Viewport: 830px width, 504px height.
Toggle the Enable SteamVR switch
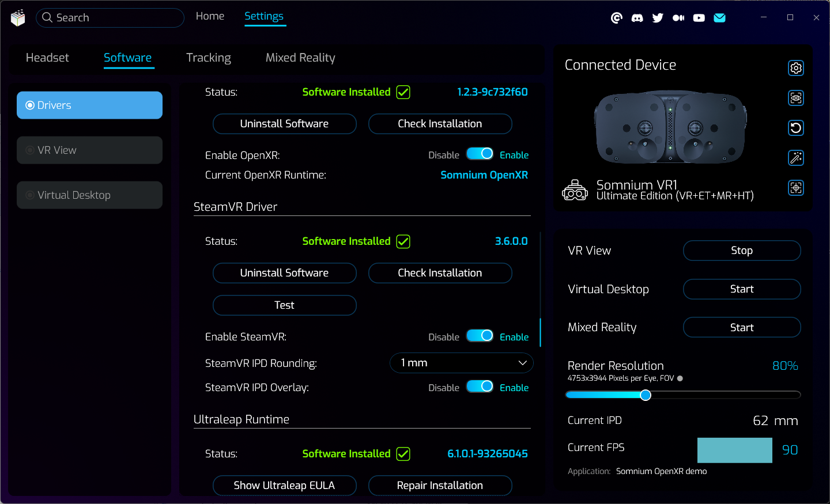click(480, 336)
